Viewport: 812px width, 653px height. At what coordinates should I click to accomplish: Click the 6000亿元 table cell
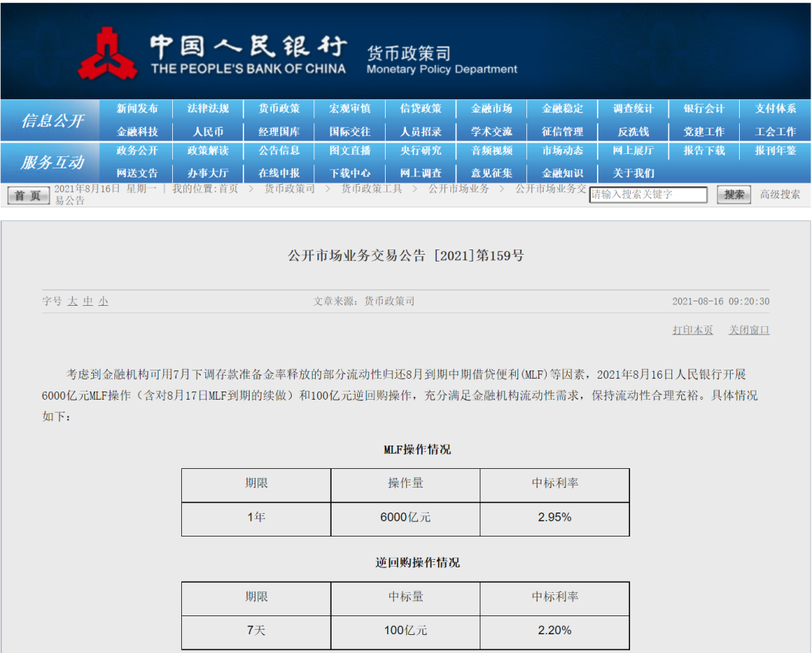[x=405, y=518]
